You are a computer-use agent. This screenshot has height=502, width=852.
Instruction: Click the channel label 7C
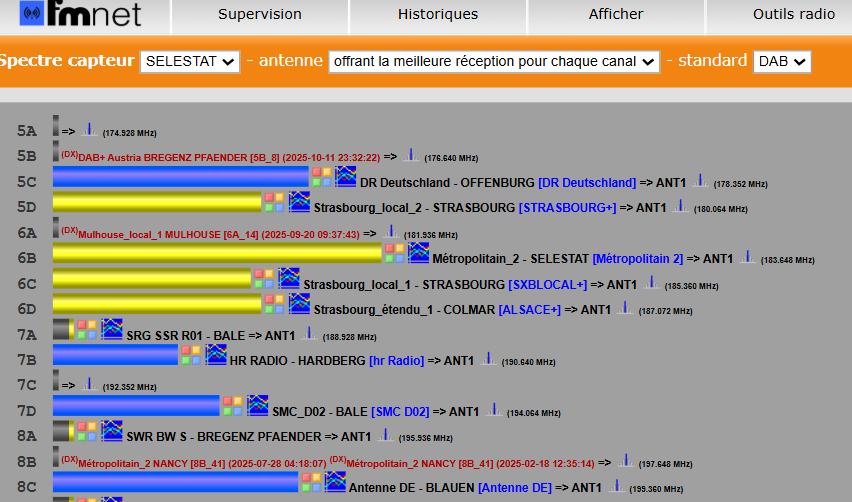27,385
